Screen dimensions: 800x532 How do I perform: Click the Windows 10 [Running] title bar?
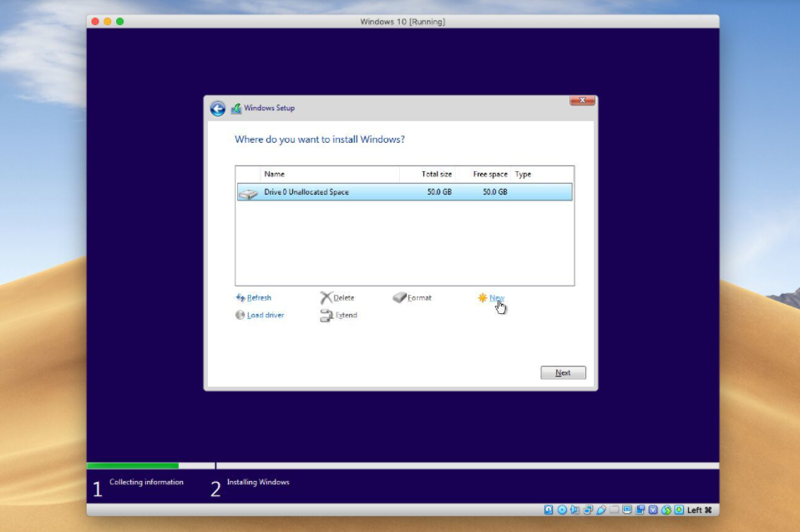(403, 22)
